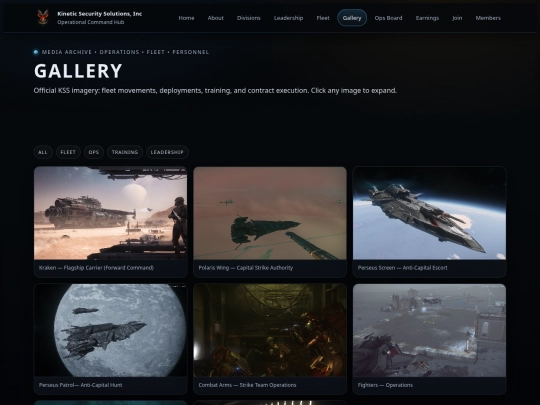
Task: Expand the Combat Arms strike team image
Action: click(x=270, y=330)
